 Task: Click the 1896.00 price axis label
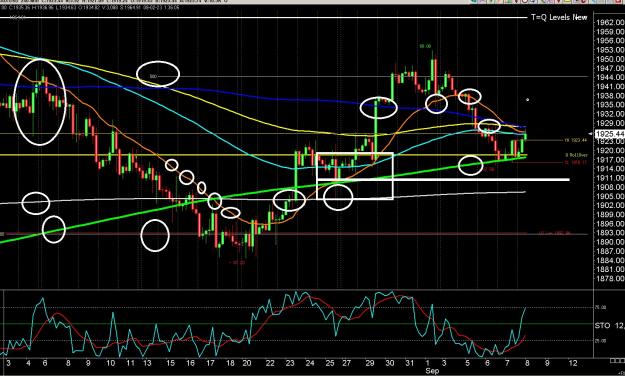[x=610, y=224]
